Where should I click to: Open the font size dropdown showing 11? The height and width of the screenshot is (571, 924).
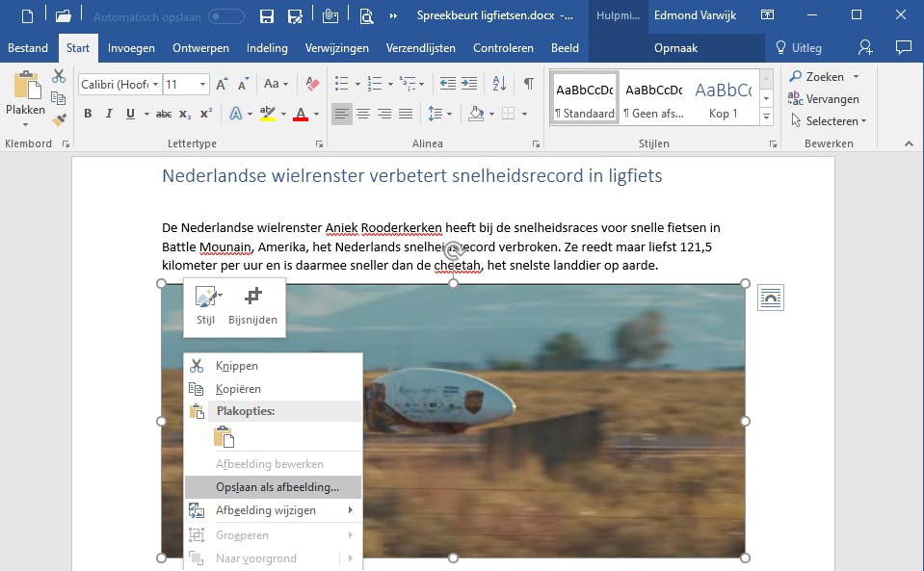point(202,84)
